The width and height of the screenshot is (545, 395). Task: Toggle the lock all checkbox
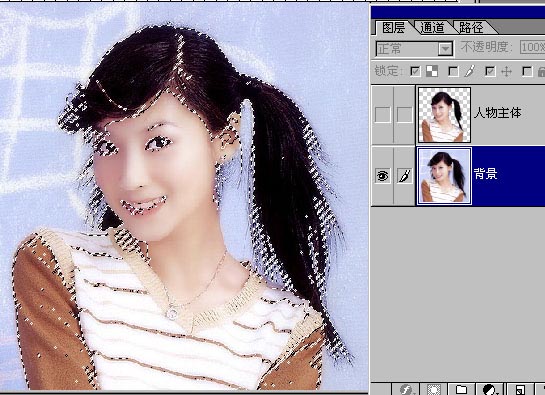[527, 72]
